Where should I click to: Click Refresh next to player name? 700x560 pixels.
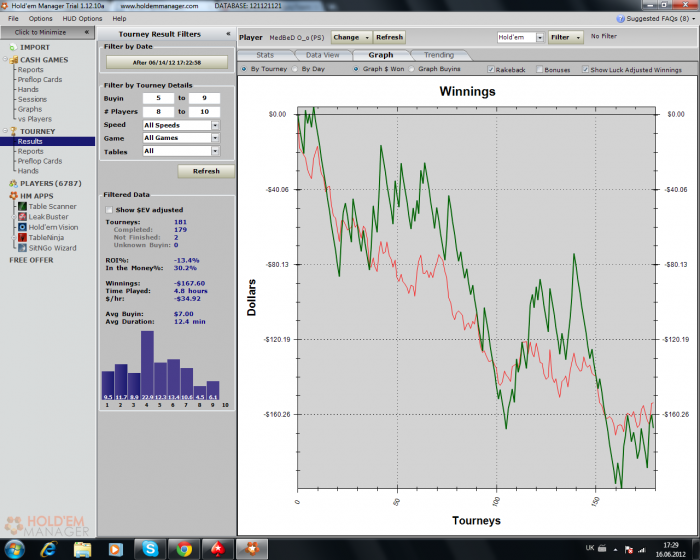click(389, 38)
